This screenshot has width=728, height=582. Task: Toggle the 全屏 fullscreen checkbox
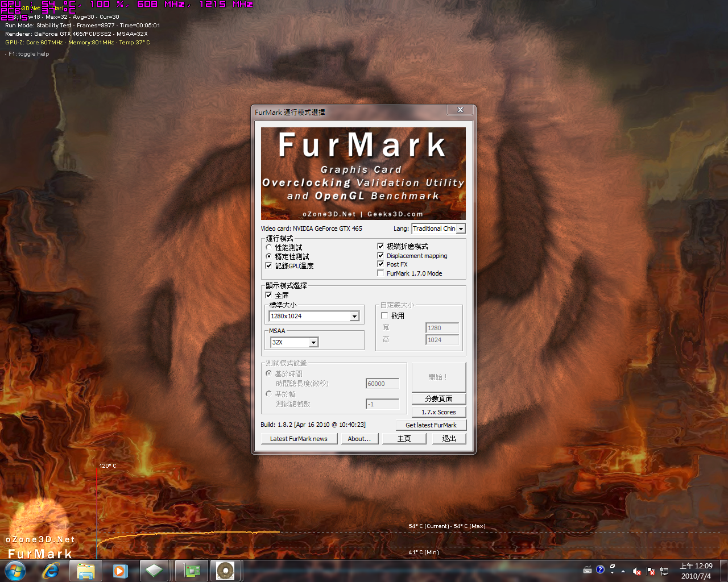(x=269, y=295)
